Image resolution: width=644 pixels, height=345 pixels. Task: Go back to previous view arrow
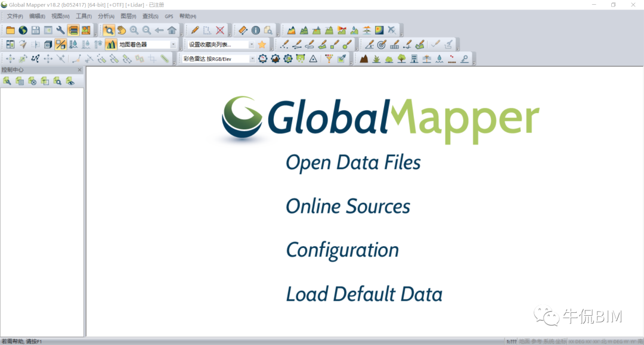159,30
